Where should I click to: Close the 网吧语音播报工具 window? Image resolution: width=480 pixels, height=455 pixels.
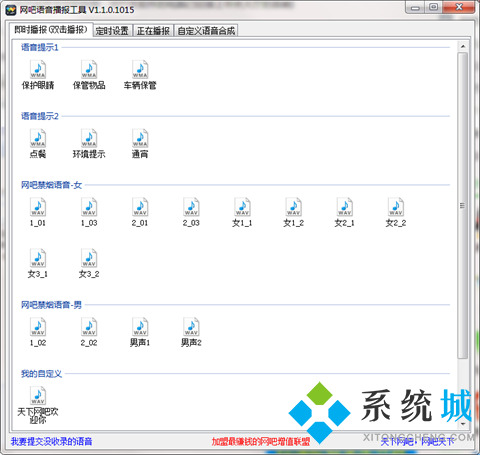[x=459, y=7]
